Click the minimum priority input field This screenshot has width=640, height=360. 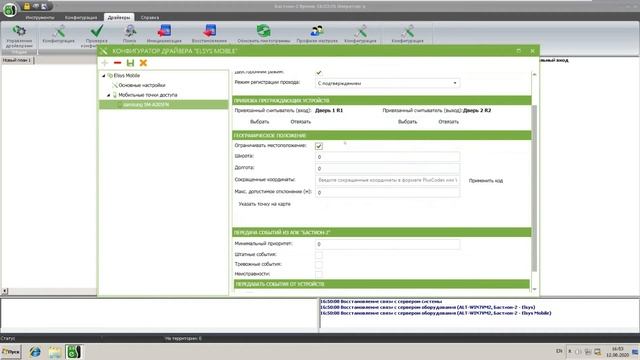click(387, 244)
